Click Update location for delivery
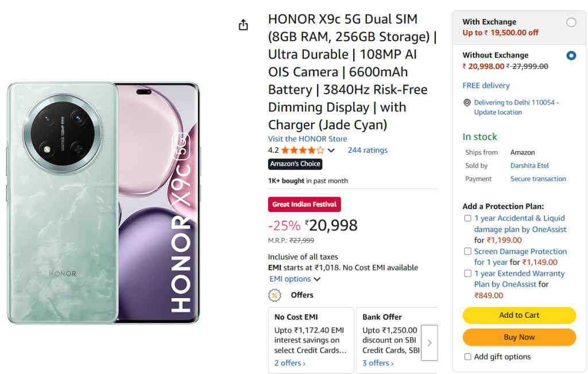The width and height of the screenshot is (588, 374). (x=497, y=112)
